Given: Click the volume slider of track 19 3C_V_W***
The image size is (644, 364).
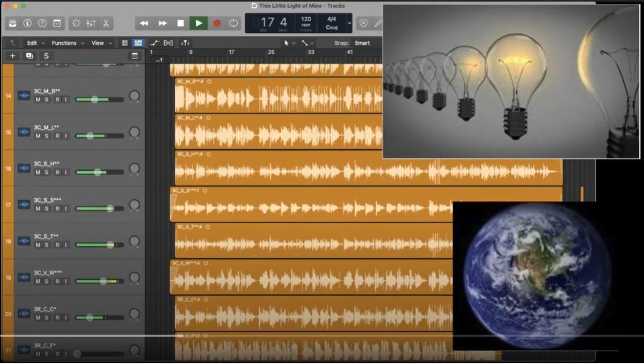Looking at the screenshot, I should [x=99, y=281].
